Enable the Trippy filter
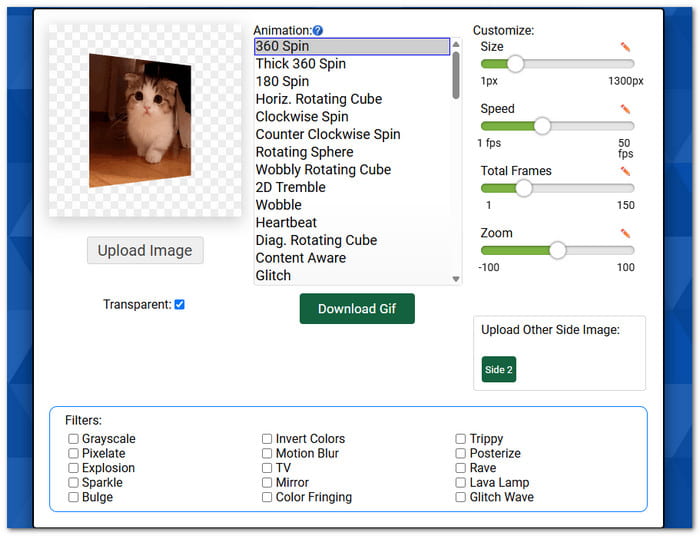Viewport: 700px width, 536px height. click(x=461, y=439)
